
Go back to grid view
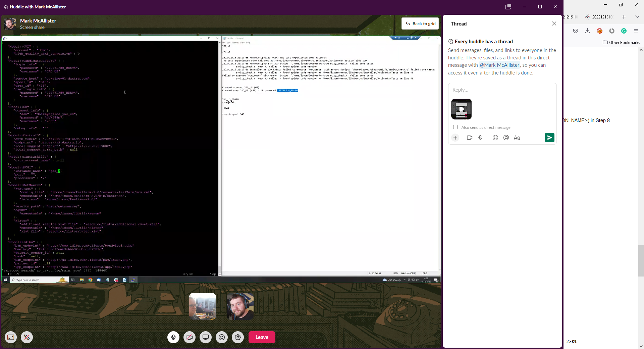[x=420, y=23]
